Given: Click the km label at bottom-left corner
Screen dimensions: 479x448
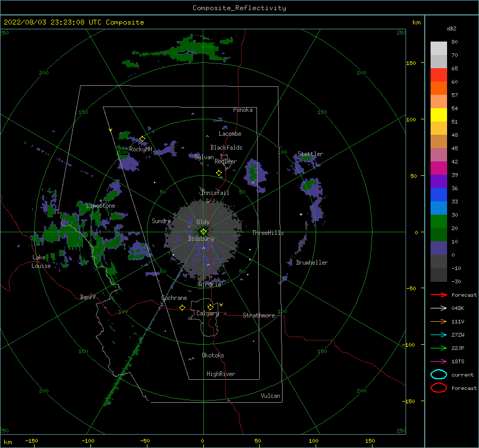Looking at the screenshot, I should [7, 442].
